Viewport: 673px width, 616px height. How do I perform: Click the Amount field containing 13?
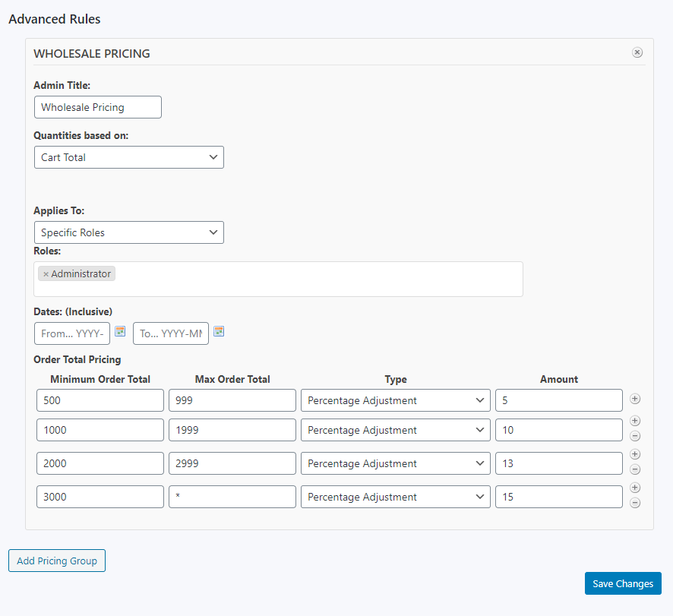pos(558,463)
